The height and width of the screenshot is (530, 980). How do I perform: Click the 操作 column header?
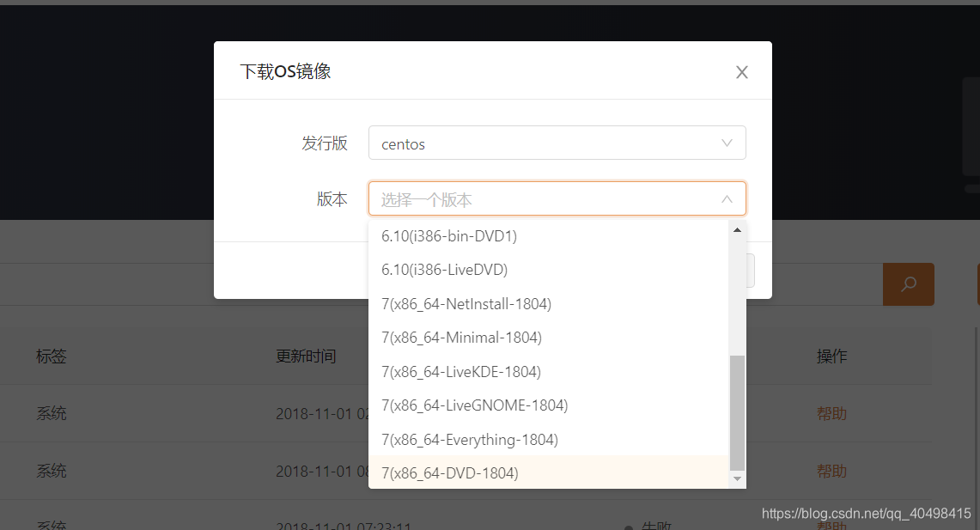(x=831, y=356)
